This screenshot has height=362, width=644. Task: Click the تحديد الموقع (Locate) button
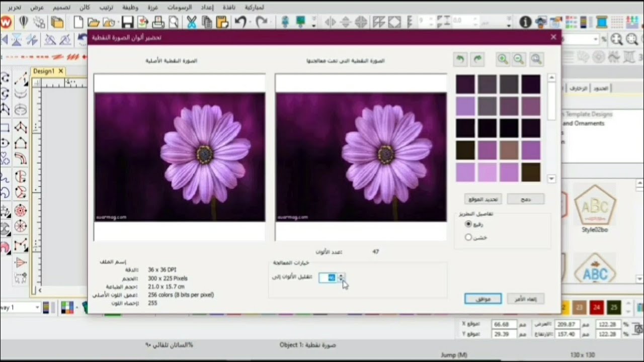(483, 200)
